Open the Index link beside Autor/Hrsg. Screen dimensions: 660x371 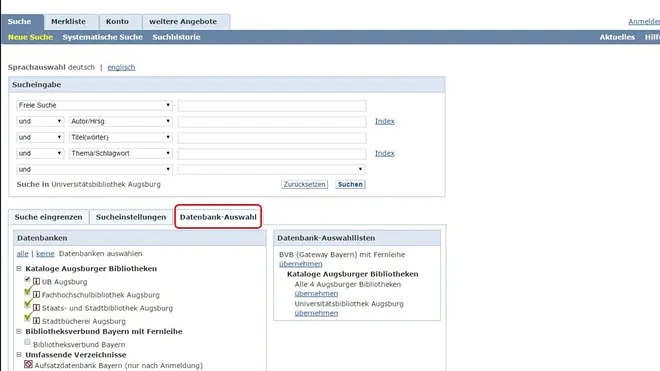coord(385,121)
